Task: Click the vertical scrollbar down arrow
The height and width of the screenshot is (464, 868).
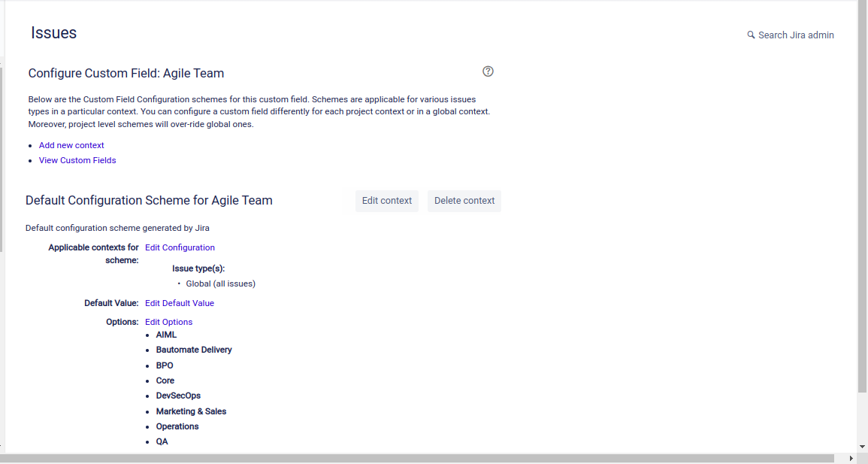Action: pyautogui.click(x=863, y=447)
